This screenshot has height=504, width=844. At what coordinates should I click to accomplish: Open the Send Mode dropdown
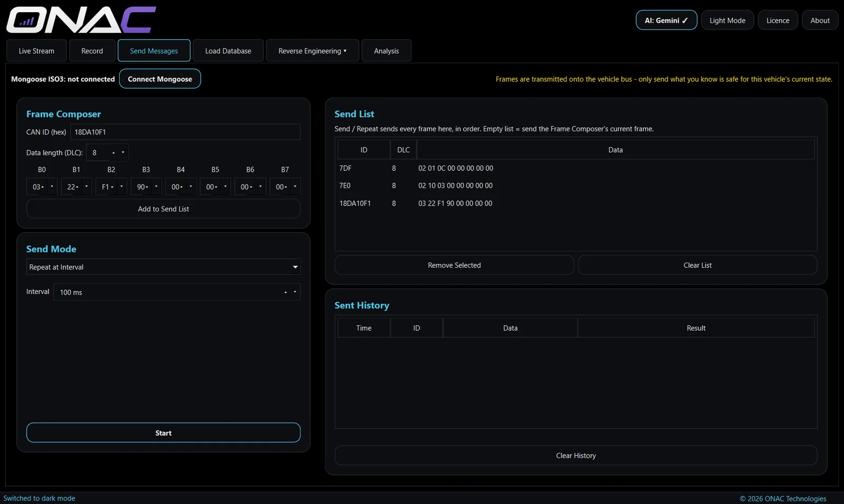pyautogui.click(x=164, y=267)
